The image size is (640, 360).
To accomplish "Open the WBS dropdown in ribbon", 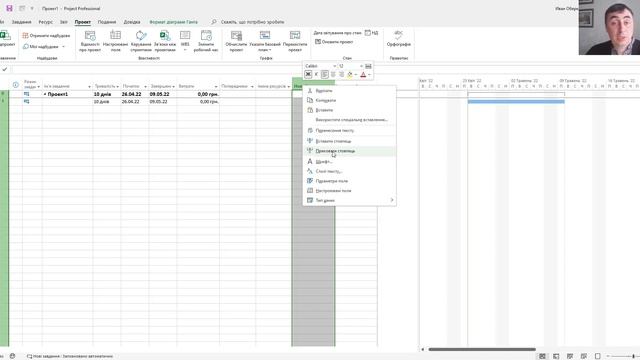I will tap(185, 41).
